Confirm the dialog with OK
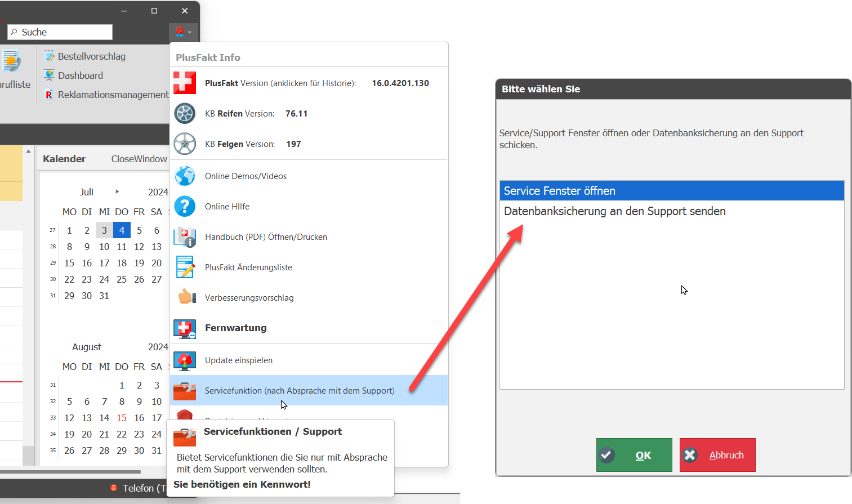 pos(634,455)
